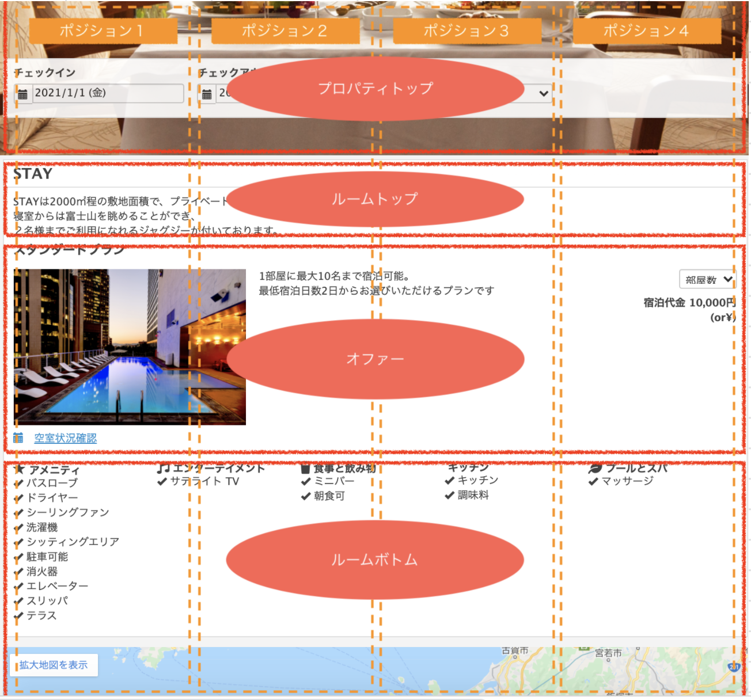Click the checkmark next to バスローブ
Screen dimensions: 751x700
point(19,484)
